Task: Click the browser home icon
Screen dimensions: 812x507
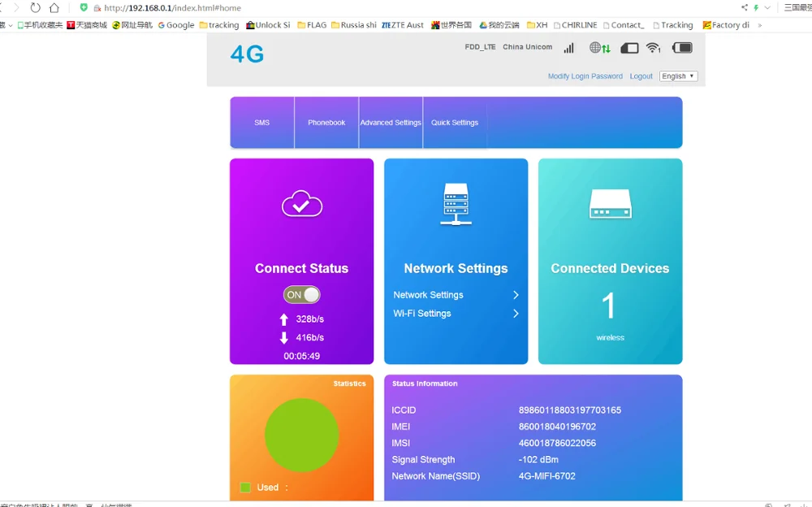Action: coord(54,8)
